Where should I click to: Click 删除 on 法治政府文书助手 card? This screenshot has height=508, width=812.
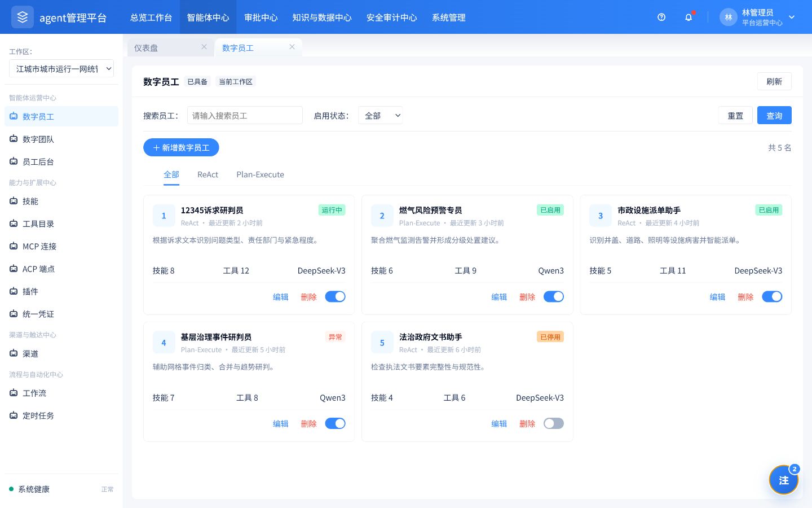click(527, 424)
